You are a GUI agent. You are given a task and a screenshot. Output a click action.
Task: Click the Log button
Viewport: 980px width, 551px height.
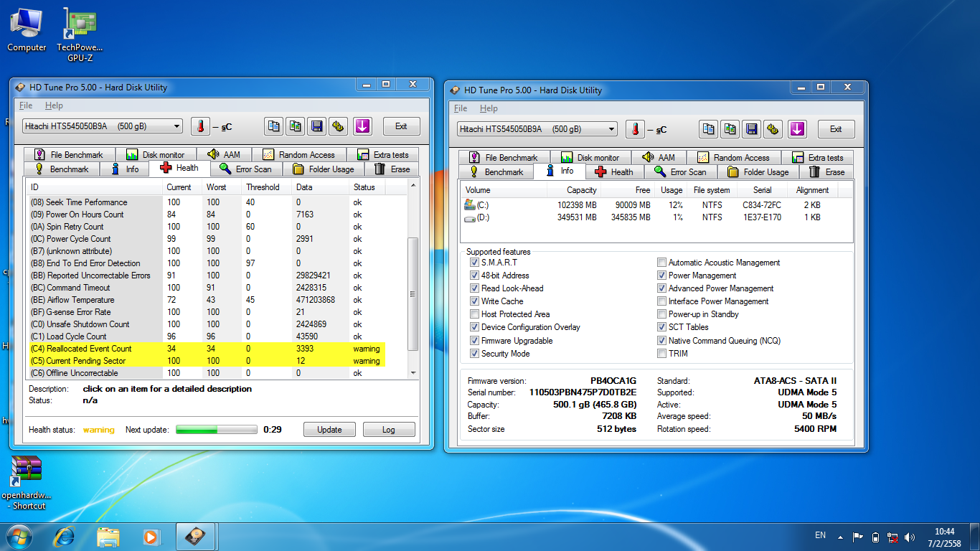388,430
